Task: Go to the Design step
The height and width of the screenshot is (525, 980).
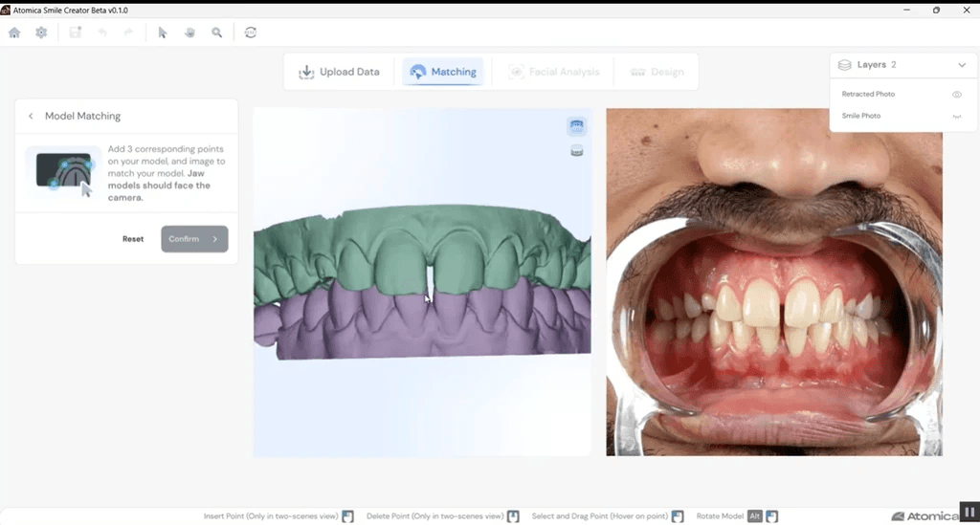Action: 657,72
